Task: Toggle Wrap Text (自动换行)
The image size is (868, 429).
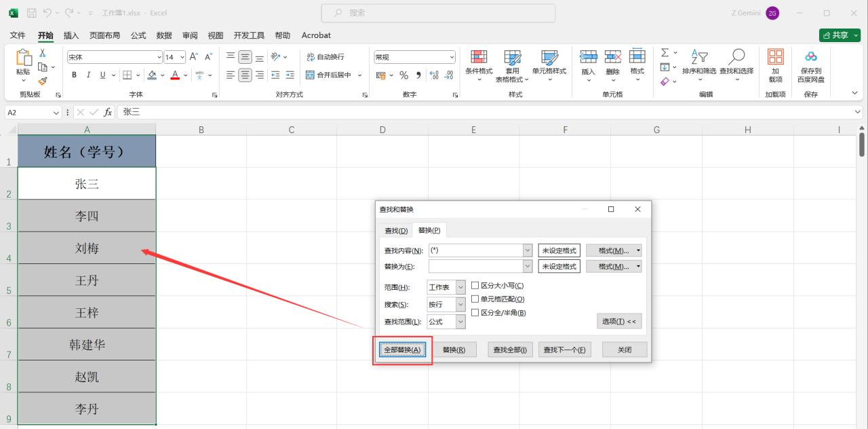Action: point(325,57)
